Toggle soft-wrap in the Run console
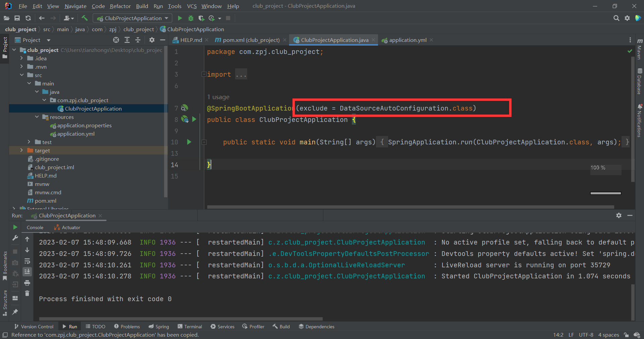The image size is (644, 339). tap(27, 261)
